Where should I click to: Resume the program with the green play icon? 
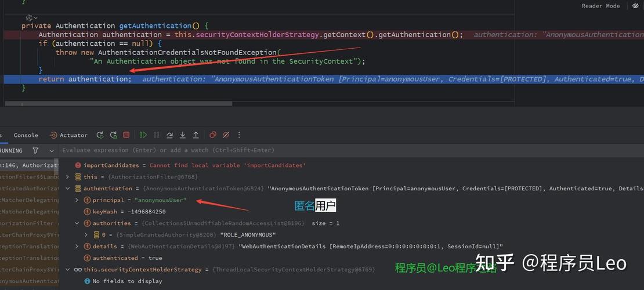pyautogui.click(x=143, y=135)
